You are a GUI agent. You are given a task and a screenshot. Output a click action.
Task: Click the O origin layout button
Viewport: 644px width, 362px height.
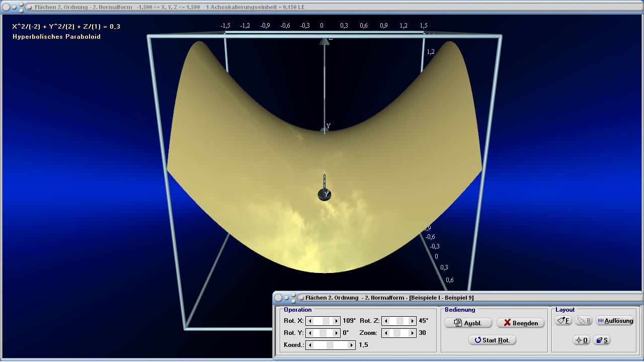point(581,340)
